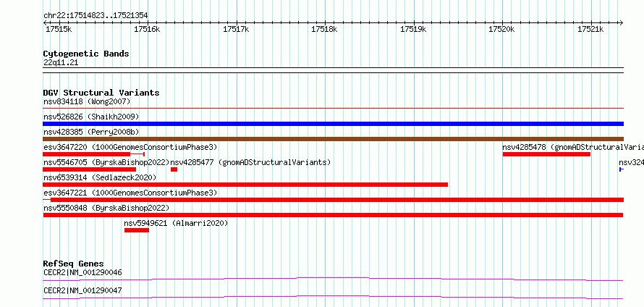The width and height of the screenshot is (644, 307).
Task: Click the nsv428385 (Perry2008b) label
Action: (x=91, y=132)
